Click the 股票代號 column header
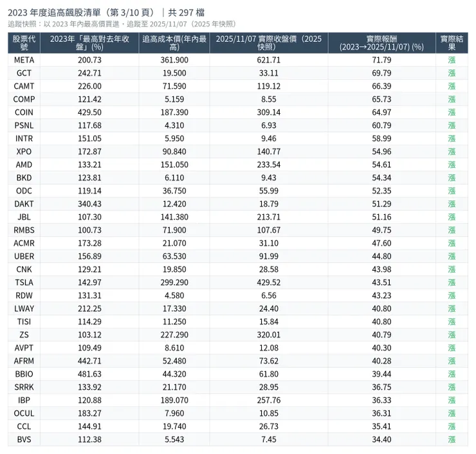The height and width of the screenshot is (454, 476). click(x=24, y=43)
